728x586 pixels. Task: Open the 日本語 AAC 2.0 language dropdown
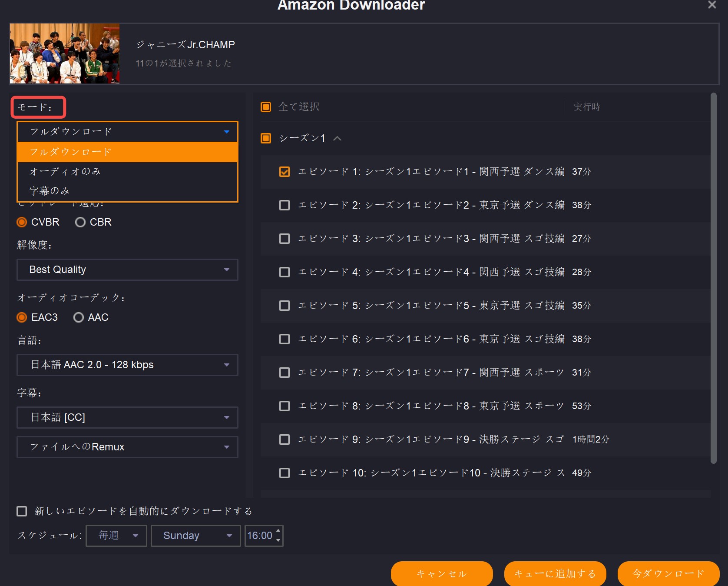(127, 365)
